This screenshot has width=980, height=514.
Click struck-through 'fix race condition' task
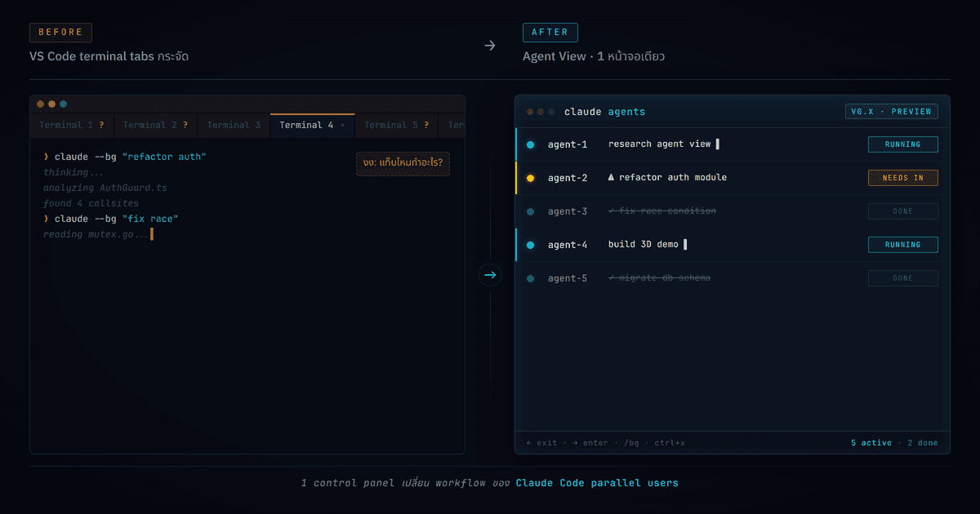pos(662,211)
